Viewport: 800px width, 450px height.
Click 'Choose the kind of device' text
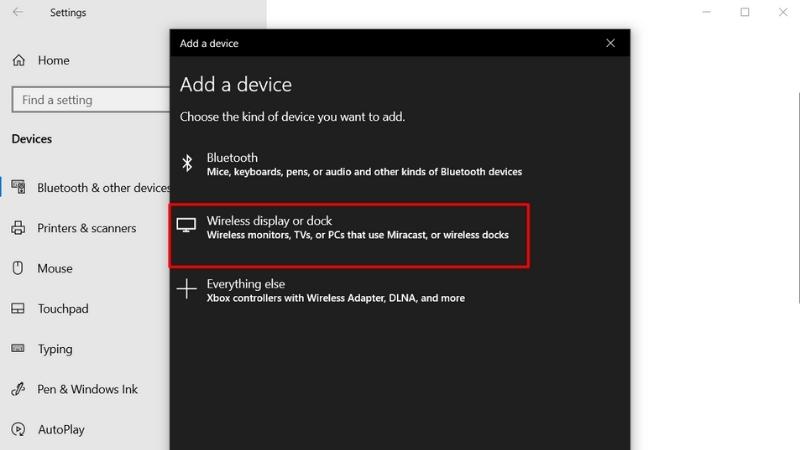pyautogui.click(x=292, y=117)
